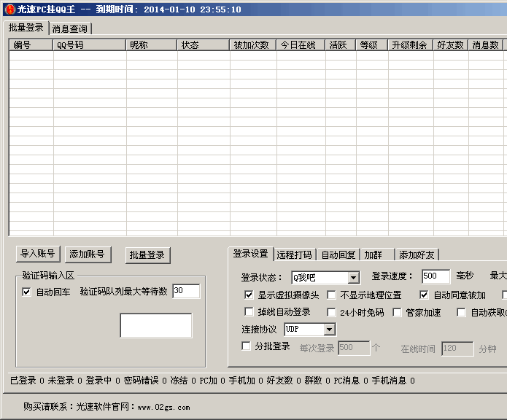This screenshot has height=420, width=507.
Task: Check the 24小时免码 option
Action: (x=331, y=312)
